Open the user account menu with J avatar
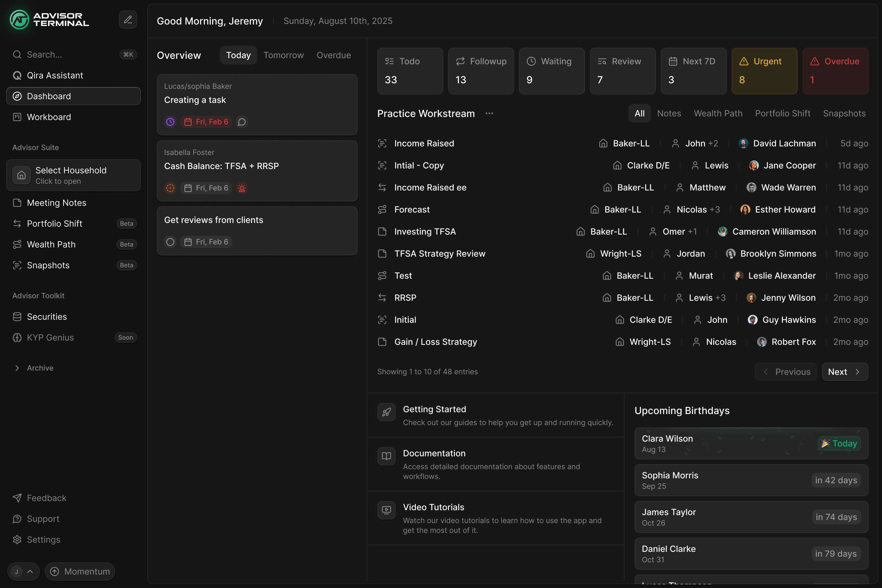882x588 pixels. click(x=23, y=571)
